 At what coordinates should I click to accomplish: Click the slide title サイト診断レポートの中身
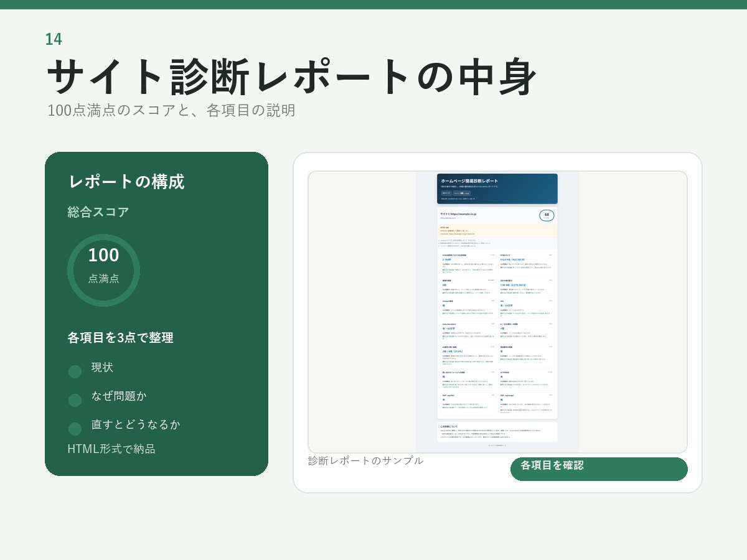pyautogui.click(x=291, y=77)
